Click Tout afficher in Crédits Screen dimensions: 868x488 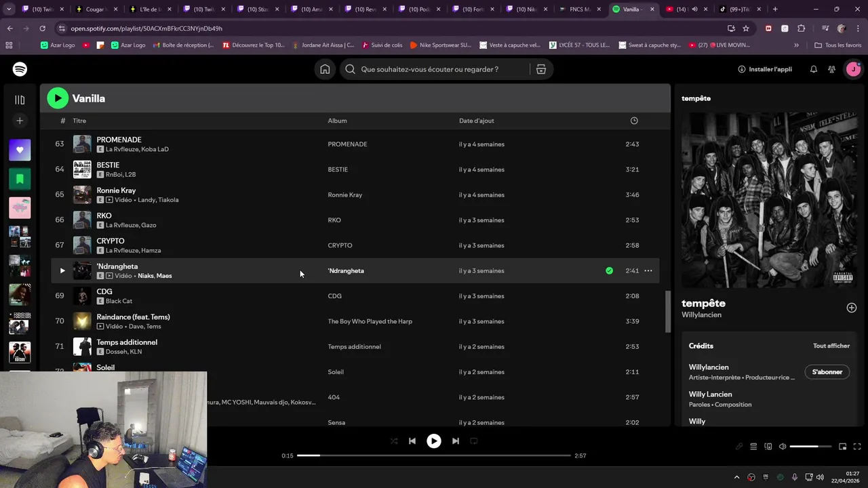831,346
